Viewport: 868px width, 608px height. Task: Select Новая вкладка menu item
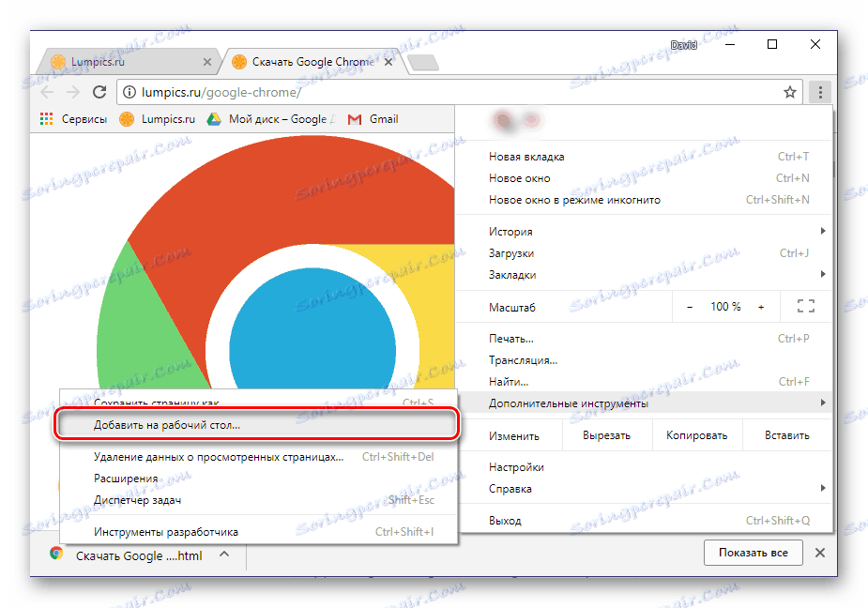click(x=645, y=157)
